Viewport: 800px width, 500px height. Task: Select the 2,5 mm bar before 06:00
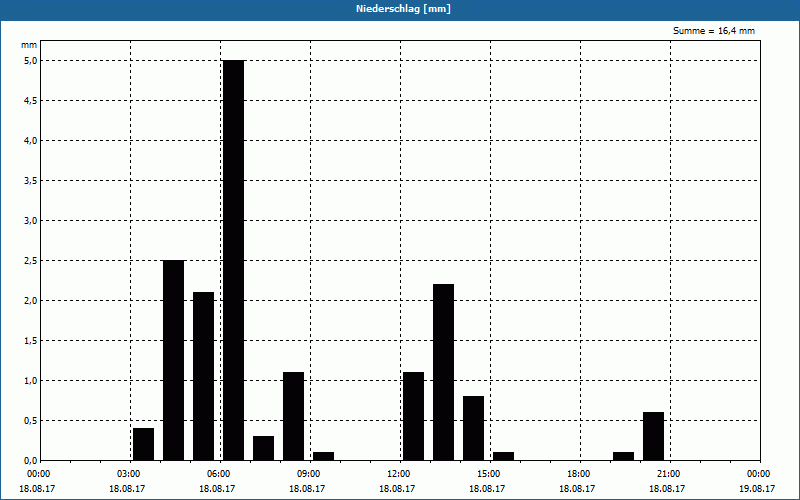tap(173, 360)
